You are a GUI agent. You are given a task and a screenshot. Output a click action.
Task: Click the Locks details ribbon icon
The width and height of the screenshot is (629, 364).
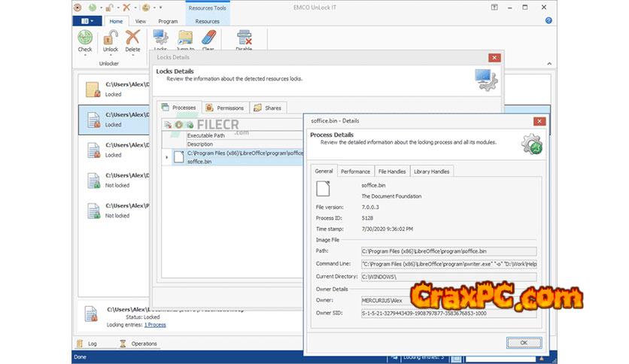coord(160,38)
